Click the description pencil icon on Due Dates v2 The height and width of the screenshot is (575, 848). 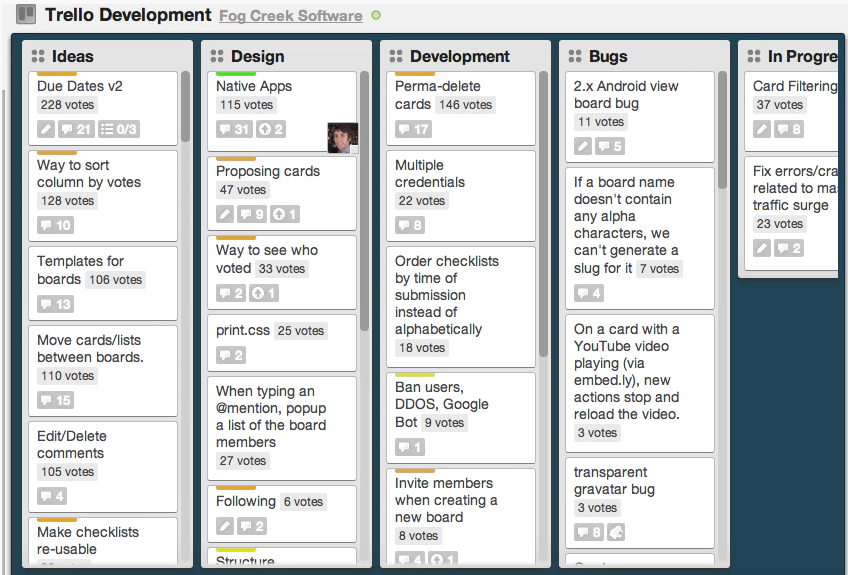pyautogui.click(x=46, y=129)
